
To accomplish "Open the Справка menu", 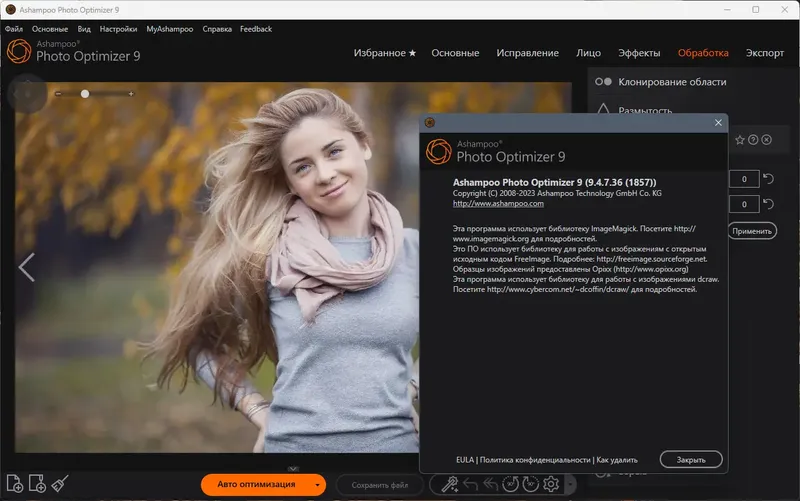I will click(x=217, y=29).
